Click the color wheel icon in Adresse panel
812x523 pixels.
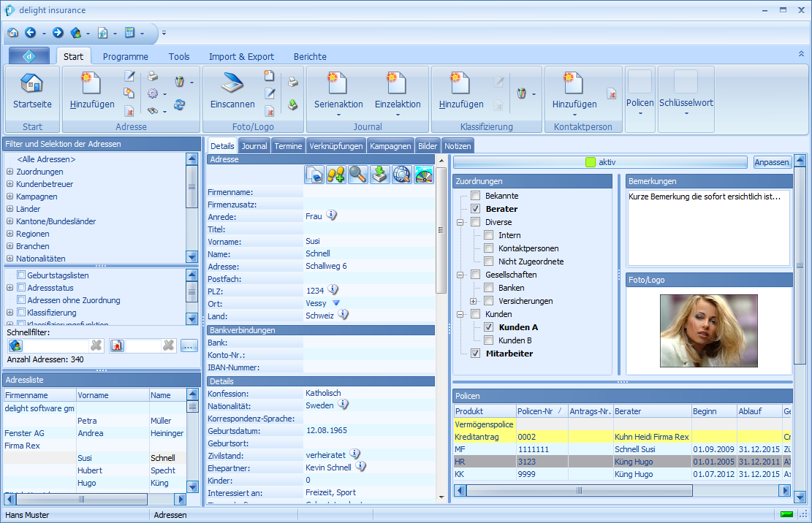click(x=423, y=174)
